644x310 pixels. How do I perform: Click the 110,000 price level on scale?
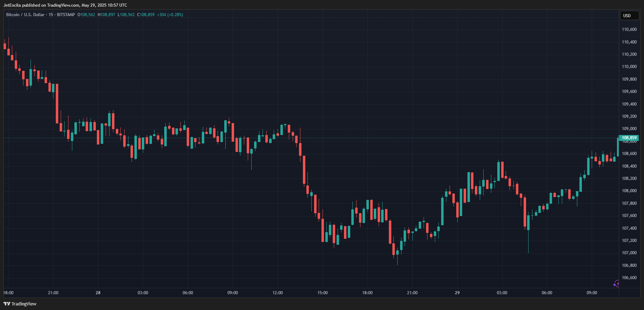click(x=629, y=67)
